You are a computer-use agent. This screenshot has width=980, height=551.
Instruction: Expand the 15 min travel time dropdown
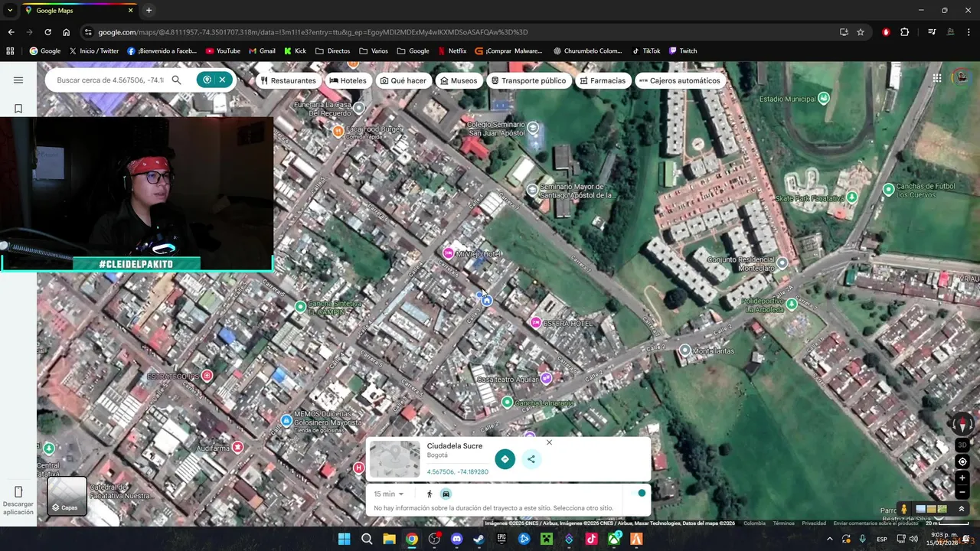tap(389, 494)
